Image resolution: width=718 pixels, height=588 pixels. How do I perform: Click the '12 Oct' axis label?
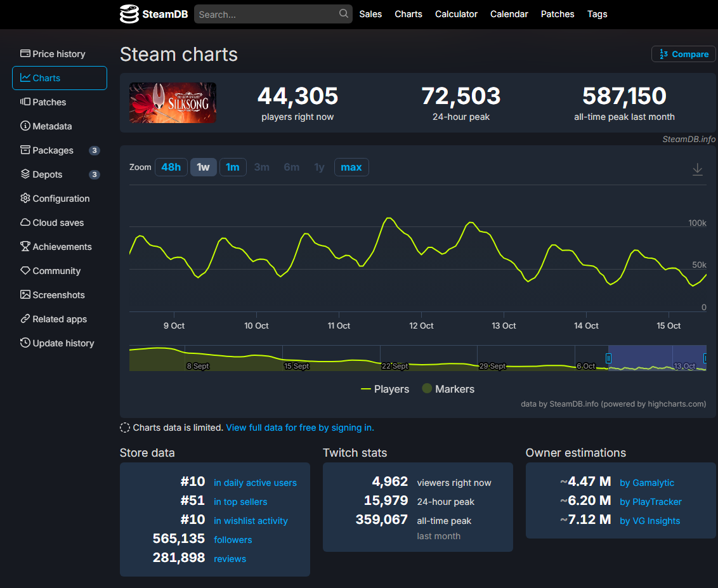tap(421, 325)
